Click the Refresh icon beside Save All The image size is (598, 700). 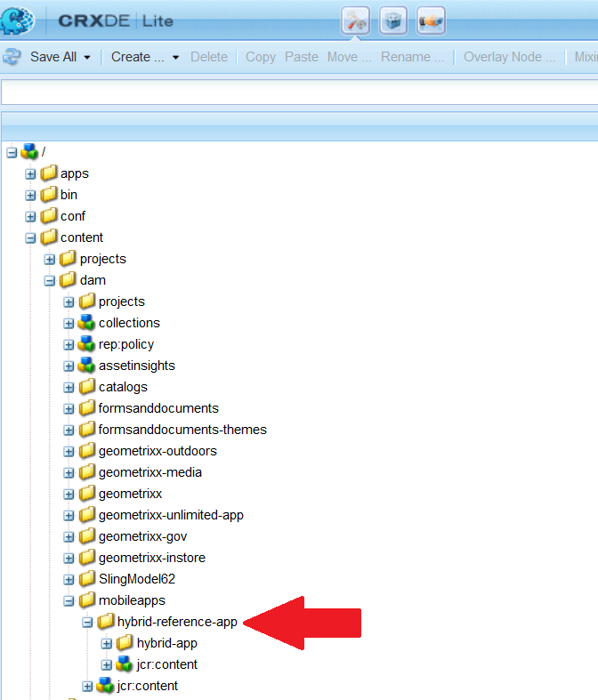tap(12, 57)
